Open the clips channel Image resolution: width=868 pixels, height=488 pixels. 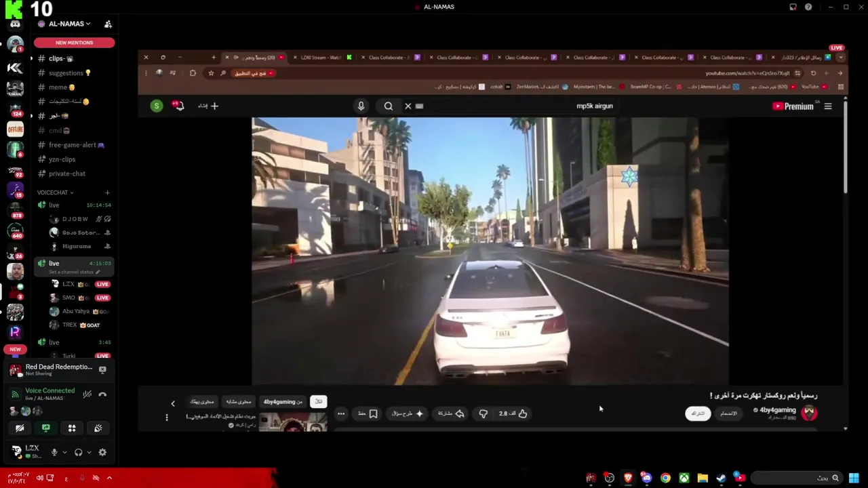tap(75, 58)
